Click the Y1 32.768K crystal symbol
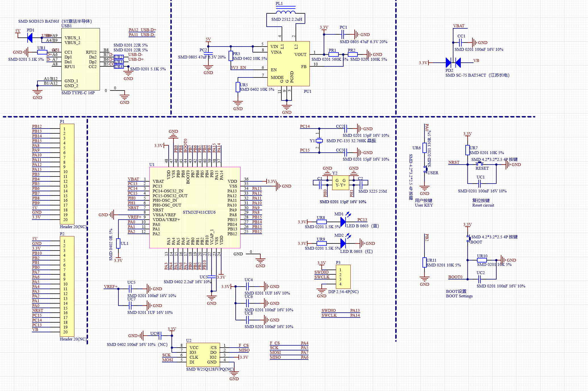Screen dimensions: 588x391 319,141
